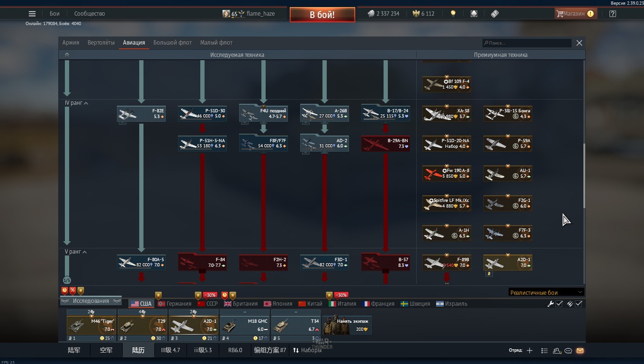Collapse the V ранг section
The image size is (644, 364).
pyautogui.click(x=76, y=252)
